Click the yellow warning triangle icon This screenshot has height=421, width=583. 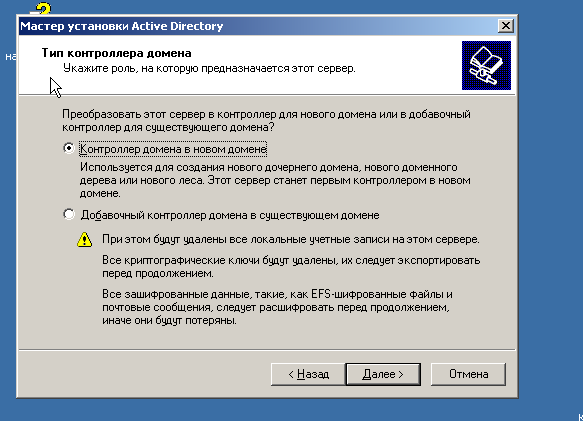[x=84, y=240]
